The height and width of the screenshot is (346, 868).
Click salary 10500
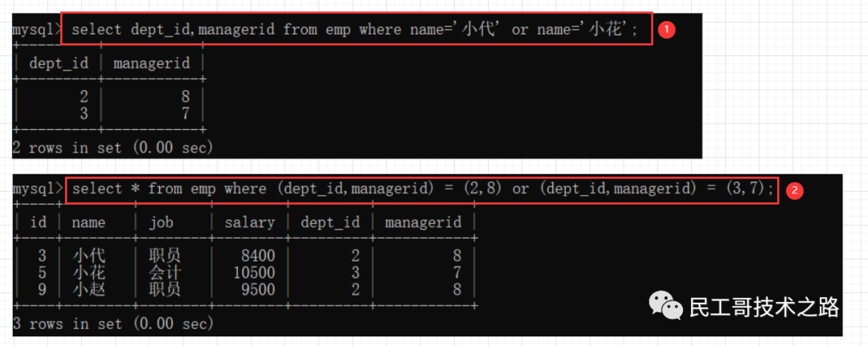[253, 272]
